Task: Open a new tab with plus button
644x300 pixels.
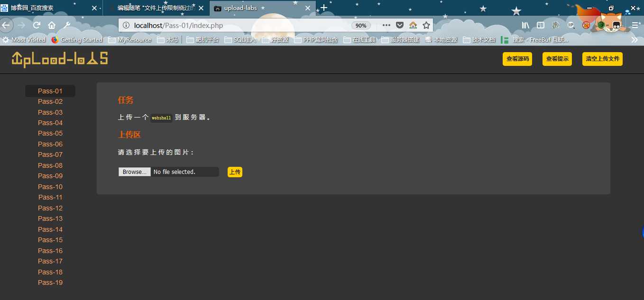Action: click(x=324, y=8)
